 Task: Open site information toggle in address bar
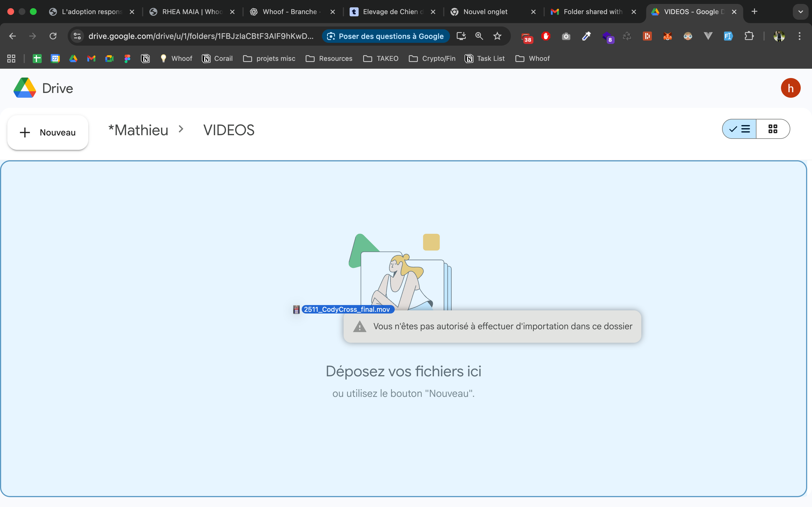coord(77,36)
